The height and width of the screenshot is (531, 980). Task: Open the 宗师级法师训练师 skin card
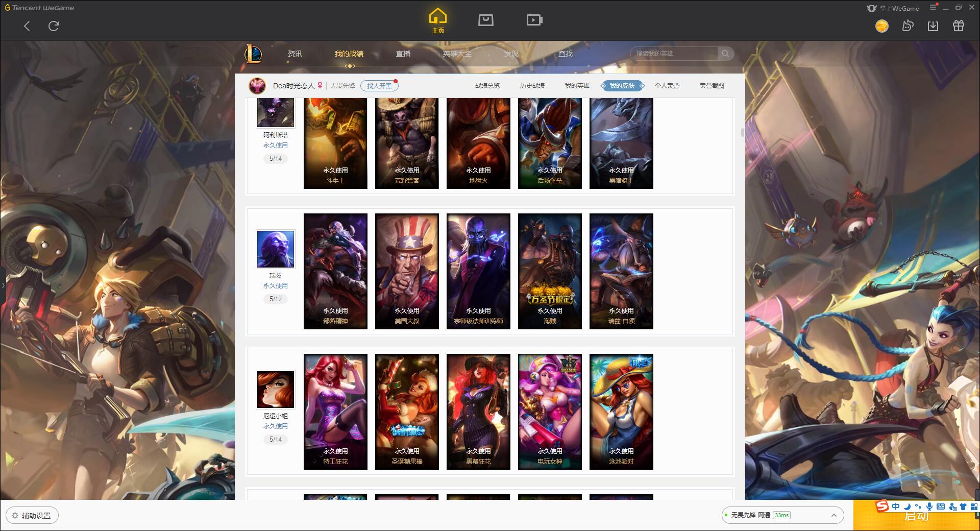click(x=478, y=271)
